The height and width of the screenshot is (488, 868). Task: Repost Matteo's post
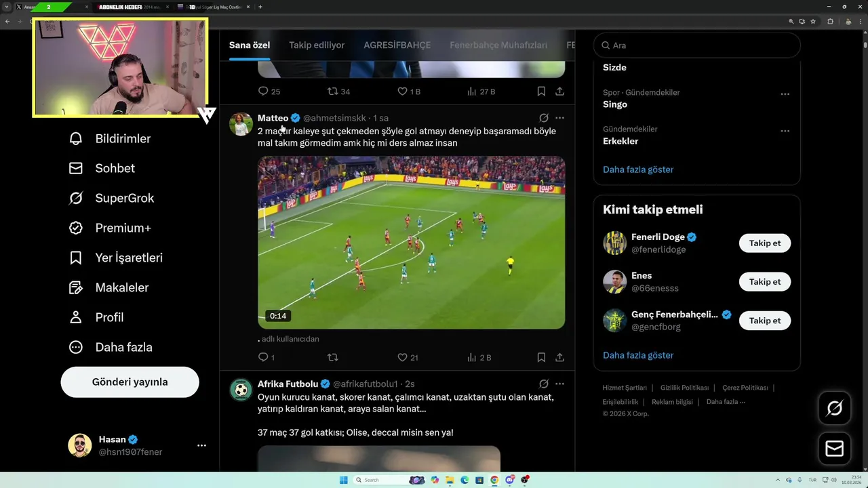coord(332,357)
